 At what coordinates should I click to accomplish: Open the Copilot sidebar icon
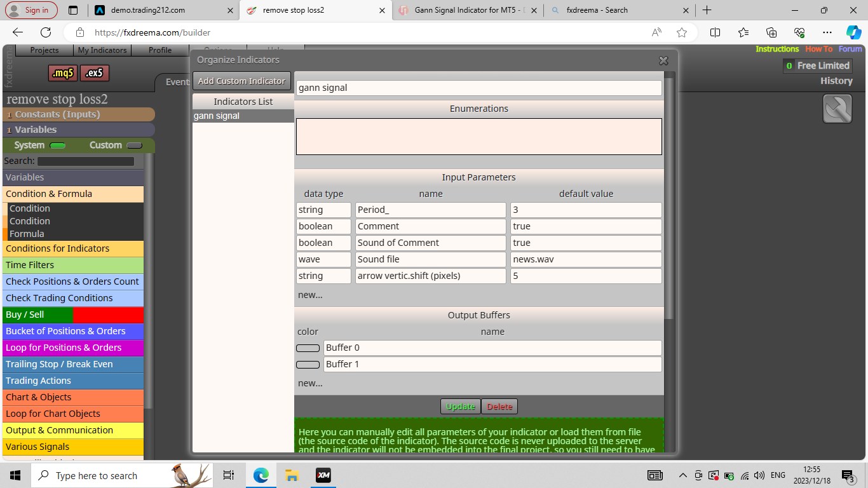coord(854,32)
